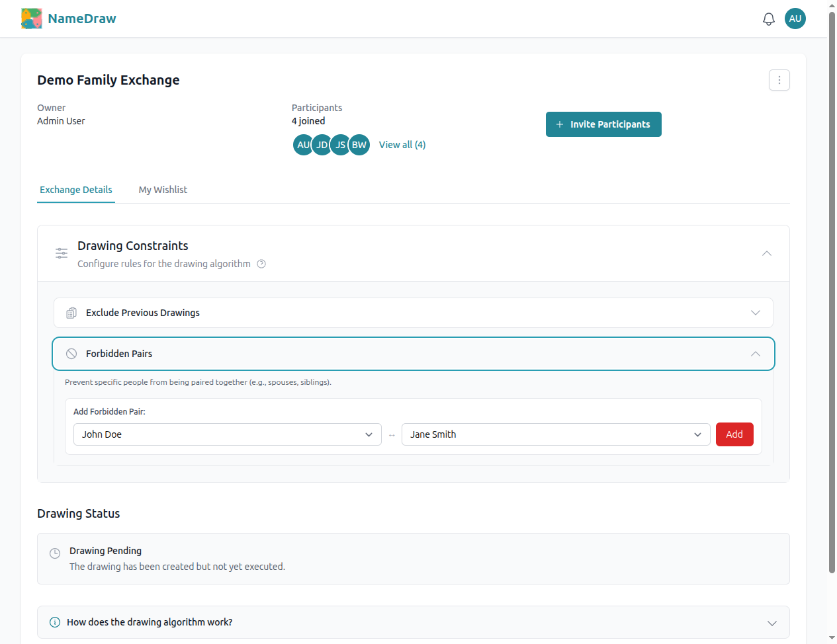837x644 pixels.
Task: Collapse the Drawing Constraints panel
Action: coord(766,253)
